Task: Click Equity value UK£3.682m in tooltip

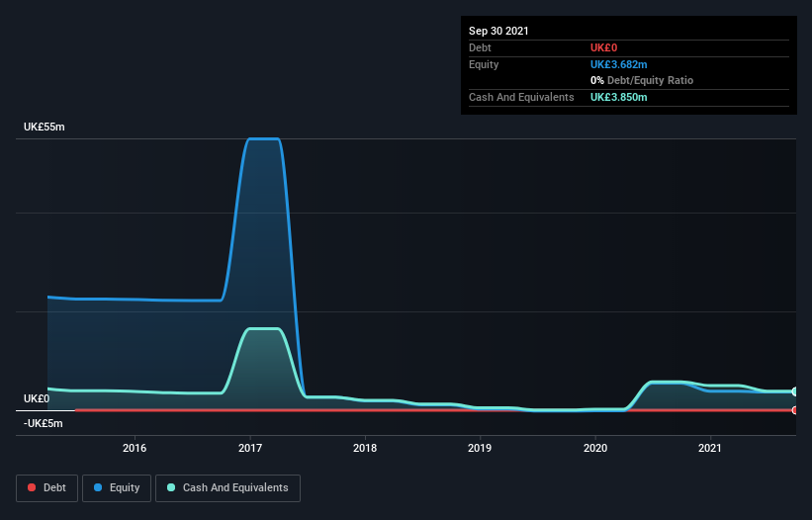Action: [x=619, y=64]
